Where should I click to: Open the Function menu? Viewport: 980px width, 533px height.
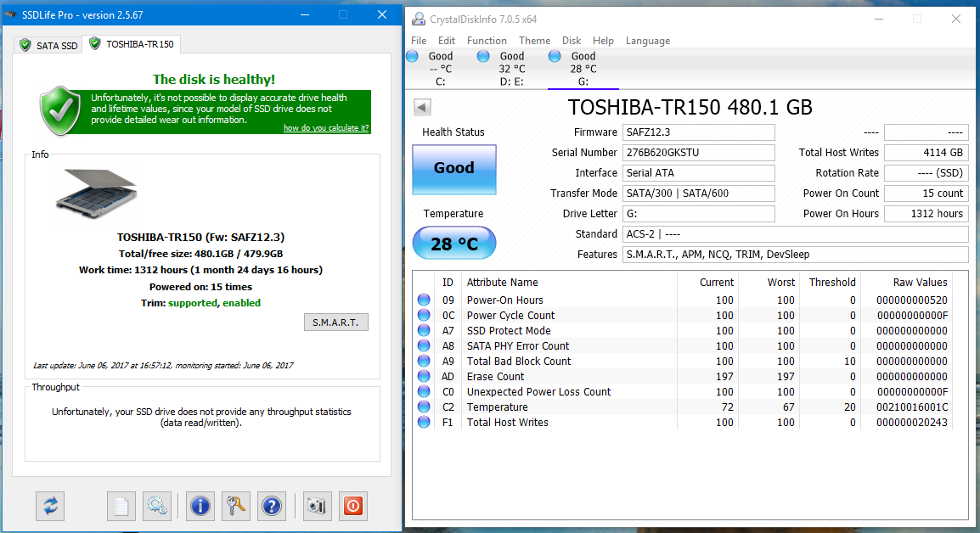(x=487, y=41)
